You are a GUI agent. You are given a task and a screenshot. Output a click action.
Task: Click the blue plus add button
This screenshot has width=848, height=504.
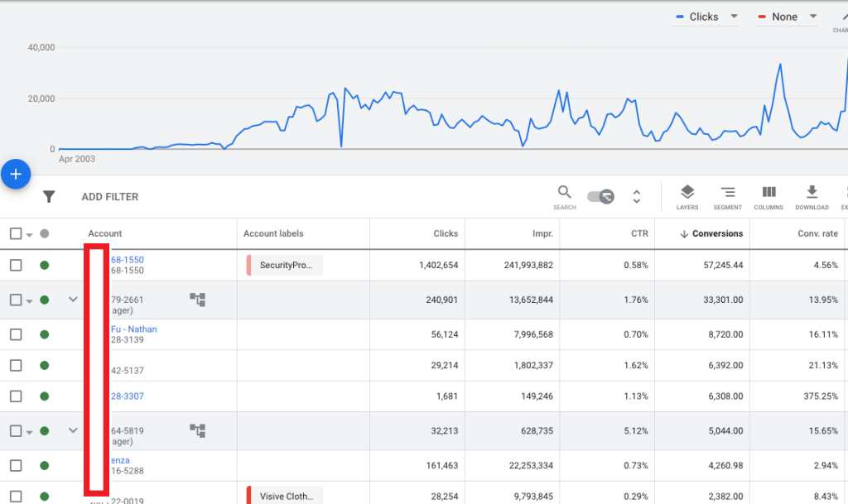(x=16, y=175)
